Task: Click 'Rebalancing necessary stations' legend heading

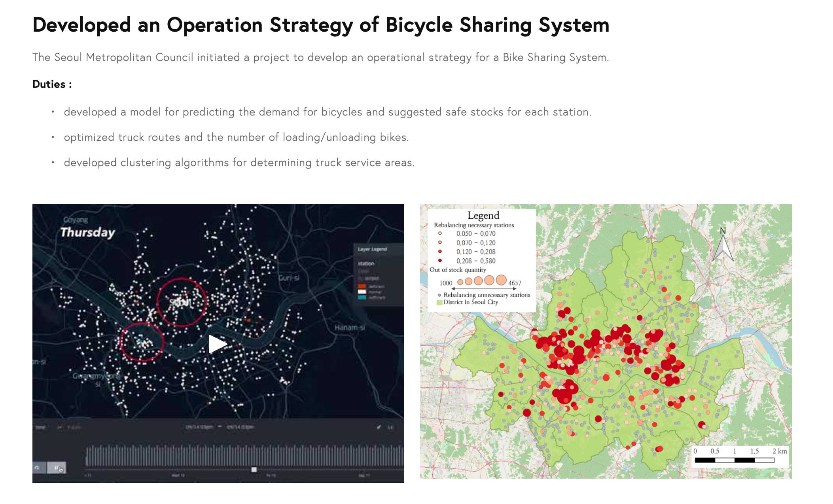Action: coord(474,225)
